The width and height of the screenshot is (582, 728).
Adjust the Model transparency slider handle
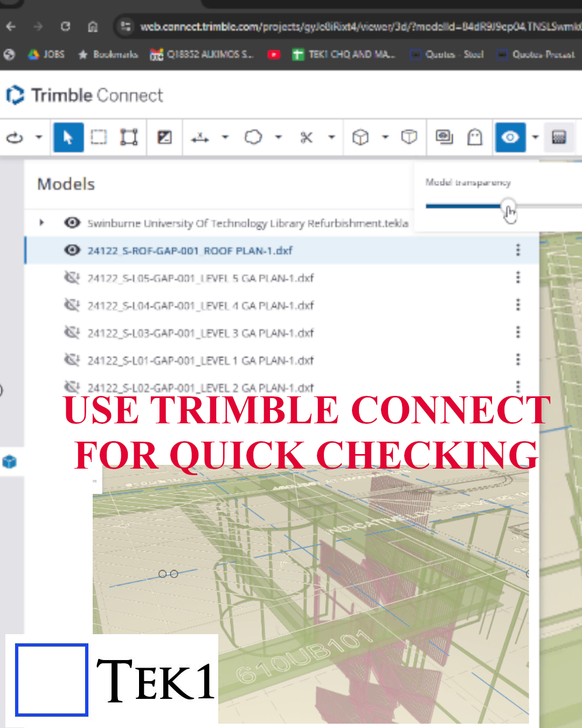coord(508,206)
